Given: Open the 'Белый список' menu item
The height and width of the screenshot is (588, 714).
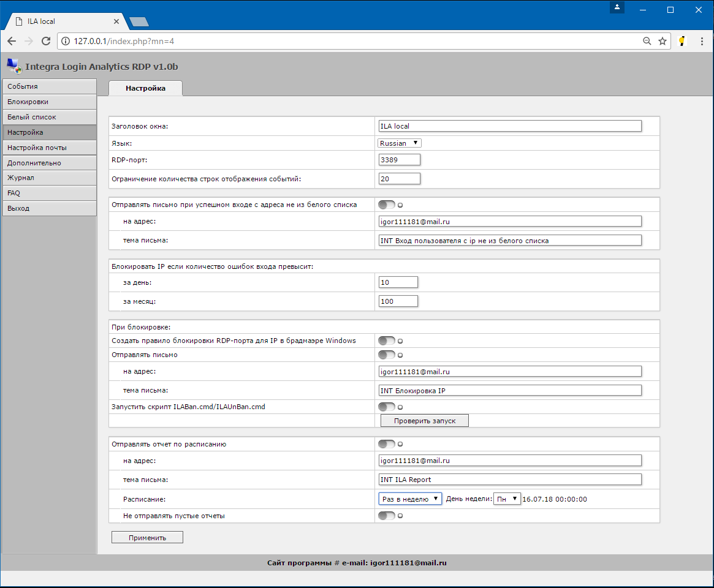Looking at the screenshot, I should click(x=49, y=117).
